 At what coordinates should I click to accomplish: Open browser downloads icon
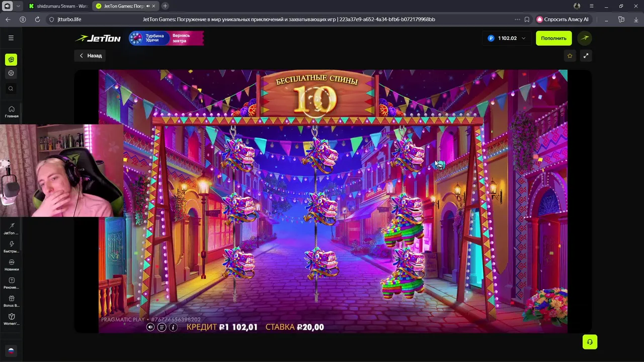636,19
